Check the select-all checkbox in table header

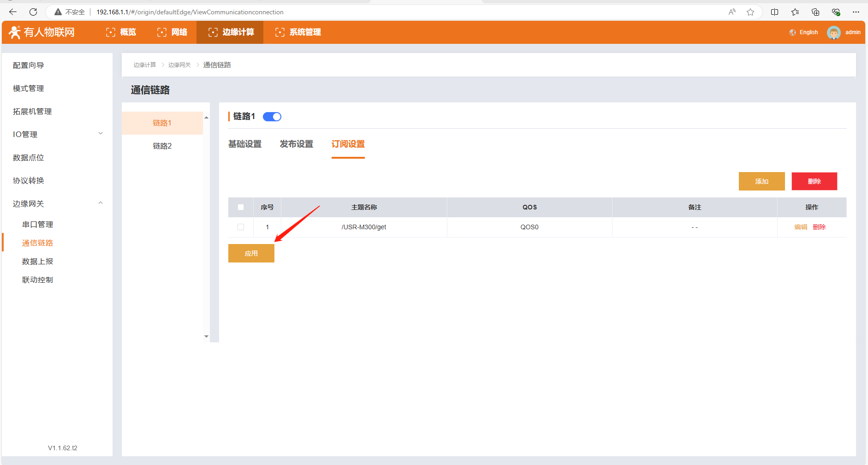point(241,207)
